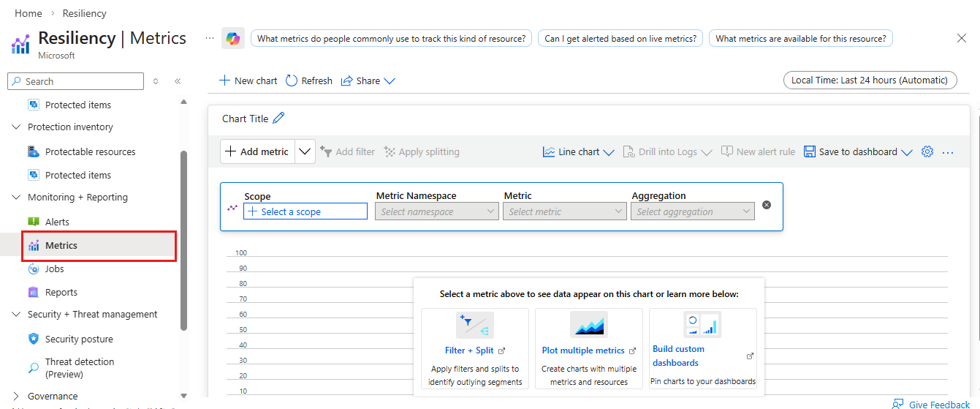
Task: Collapse the Security + Threat management section
Action: click(x=18, y=314)
